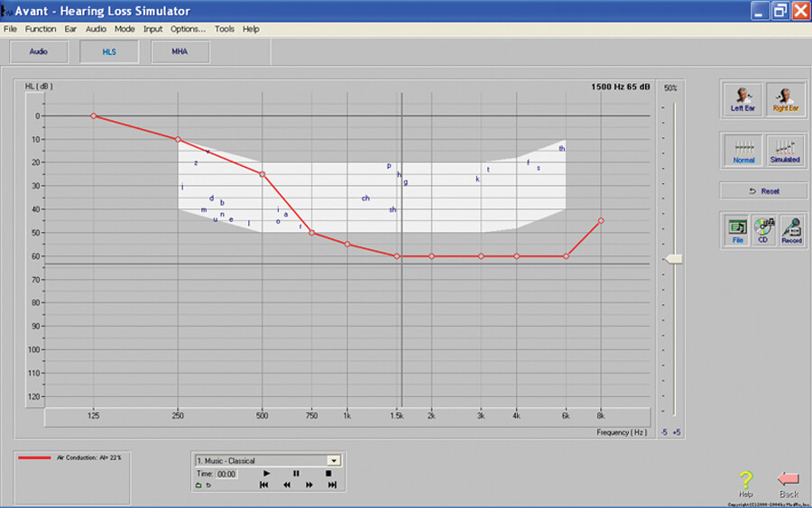Click the vertical volume slider handle
The height and width of the screenshot is (508, 812).
(673, 259)
